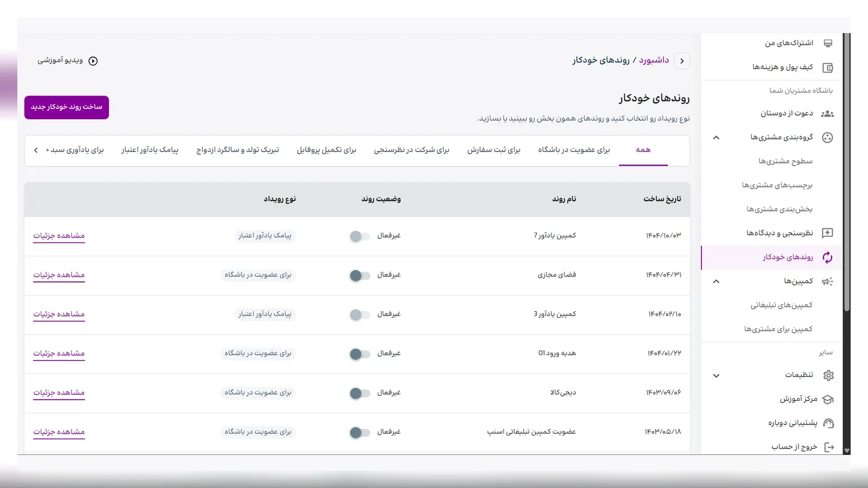Click the اشتراک‌های من sidebar icon
This screenshot has width=868, height=488.
[x=828, y=43]
